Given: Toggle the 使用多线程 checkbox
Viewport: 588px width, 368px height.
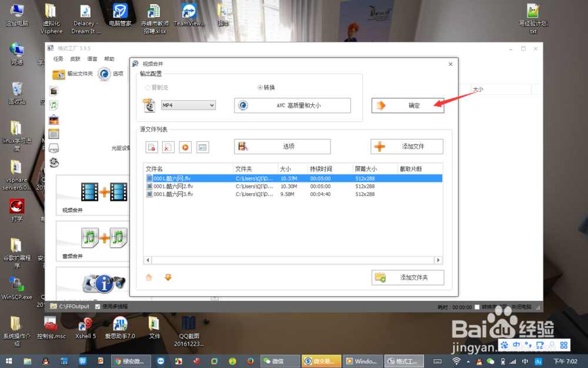Looking at the screenshot, I should [x=98, y=306].
